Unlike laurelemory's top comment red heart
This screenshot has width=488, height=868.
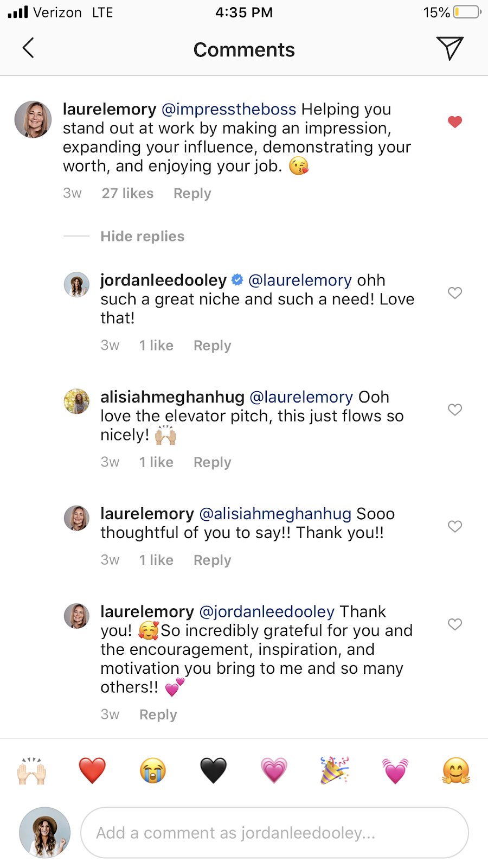[455, 122]
